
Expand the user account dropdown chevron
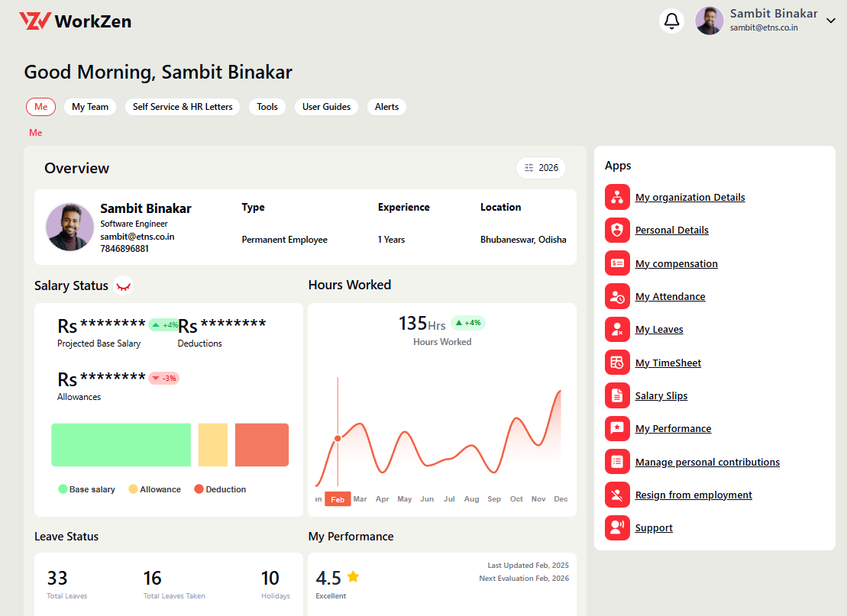(x=831, y=21)
